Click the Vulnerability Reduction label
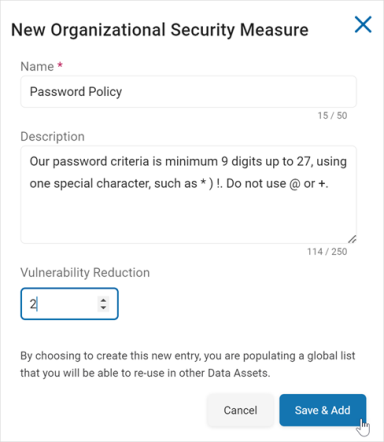Viewport: 384px width, 442px height. click(x=85, y=272)
